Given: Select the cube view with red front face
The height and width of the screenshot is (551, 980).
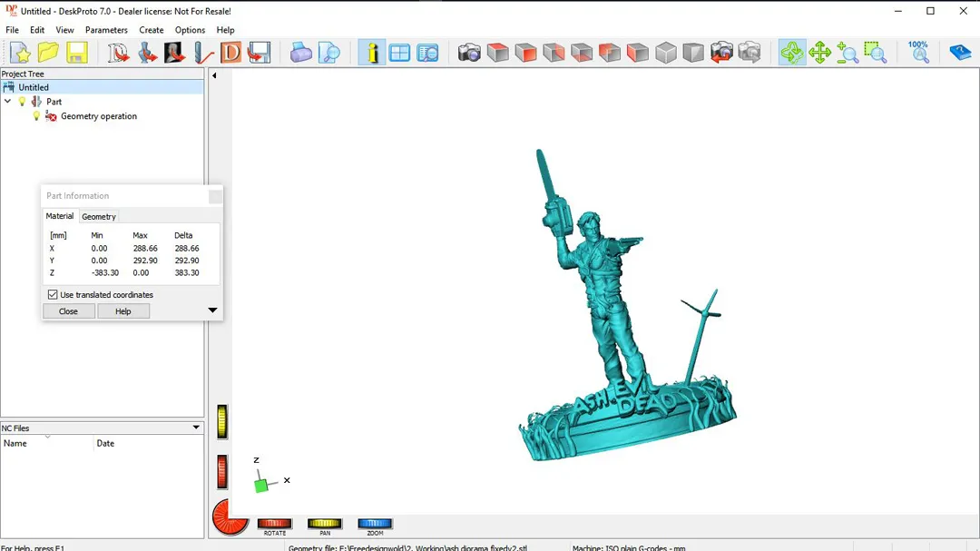Looking at the screenshot, I should (525, 53).
